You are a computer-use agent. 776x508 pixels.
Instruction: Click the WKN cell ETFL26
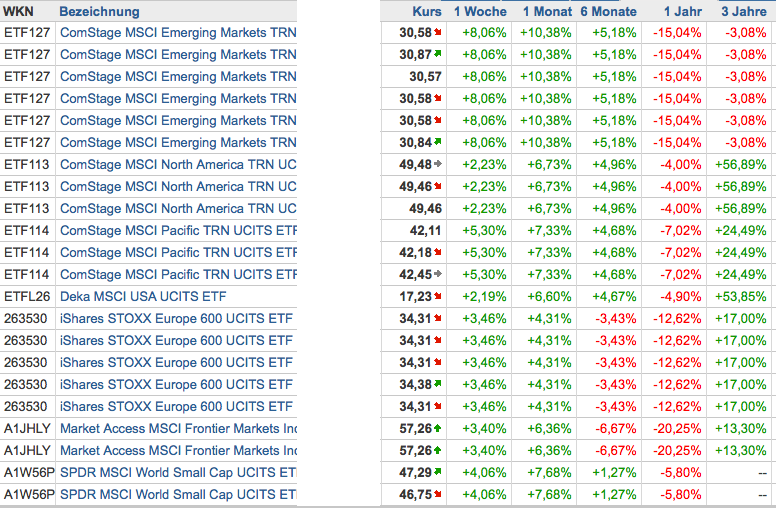(x=27, y=296)
